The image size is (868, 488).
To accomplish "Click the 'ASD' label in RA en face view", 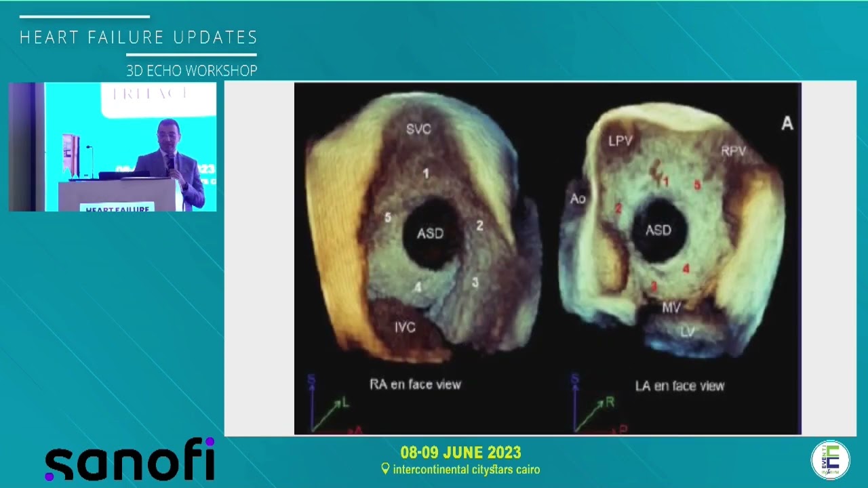I will click(x=430, y=234).
